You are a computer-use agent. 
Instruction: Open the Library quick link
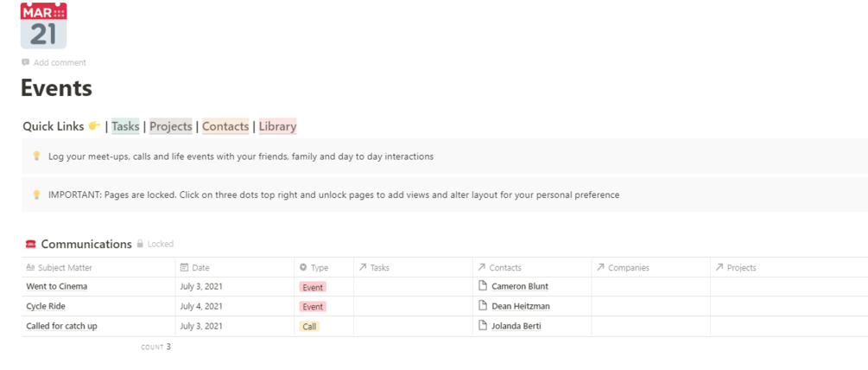click(x=277, y=126)
